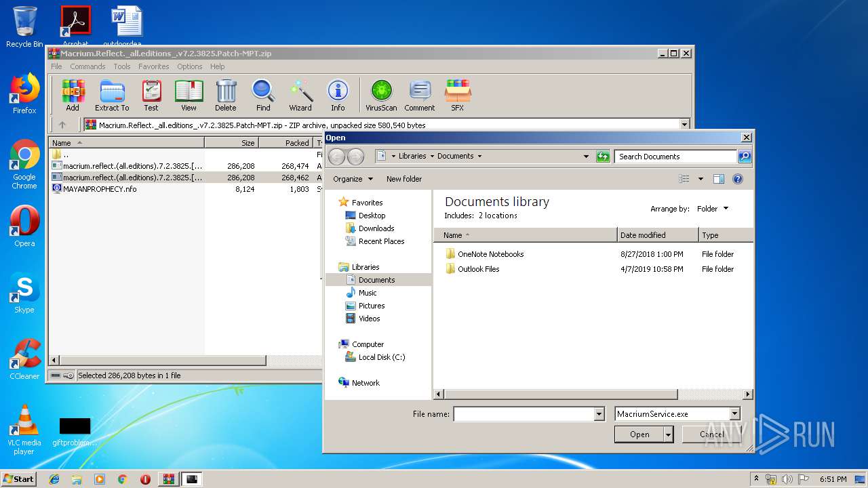Image resolution: width=868 pixels, height=488 pixels.
Task: Select Pictures library
Action: pyautogui.click(x=372, y=306)
